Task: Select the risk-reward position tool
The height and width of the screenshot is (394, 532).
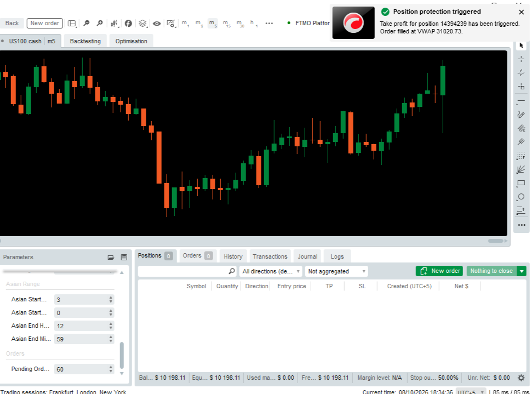Action: click(x=521, y=210)
